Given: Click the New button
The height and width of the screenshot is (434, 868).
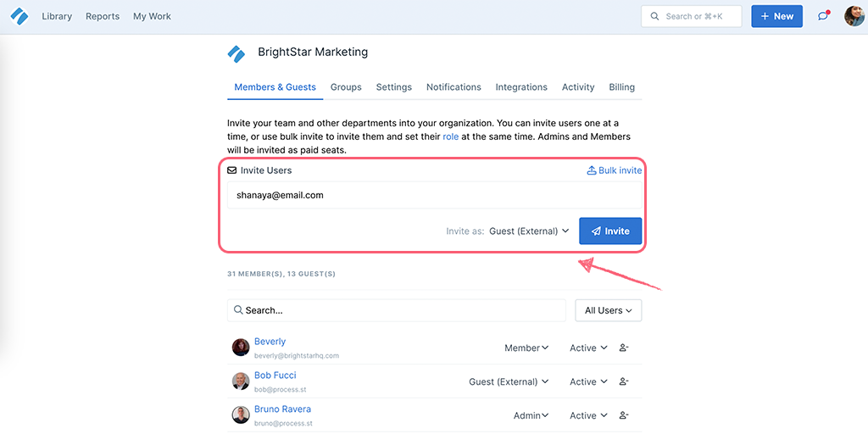Looking at the screenshot, I should tap(776, 16).
